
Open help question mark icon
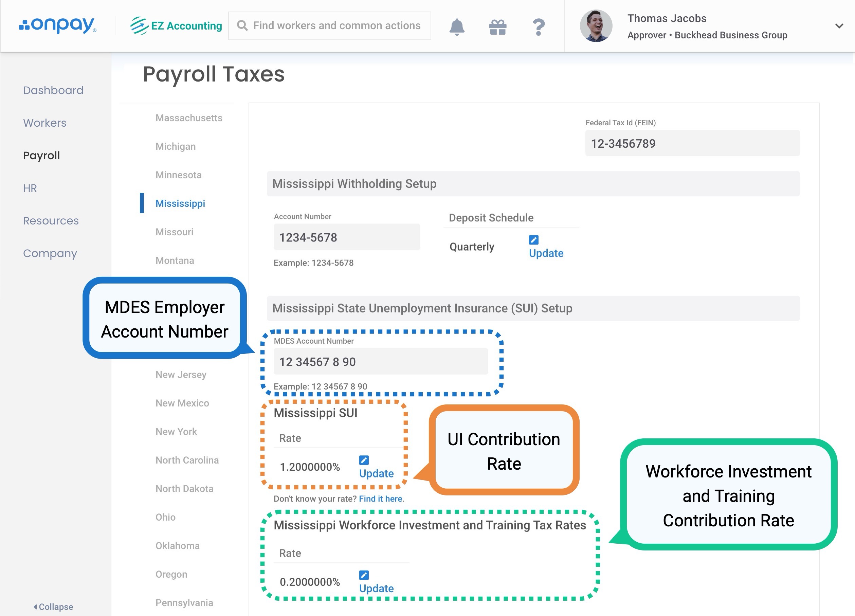(x=538, y=27)
